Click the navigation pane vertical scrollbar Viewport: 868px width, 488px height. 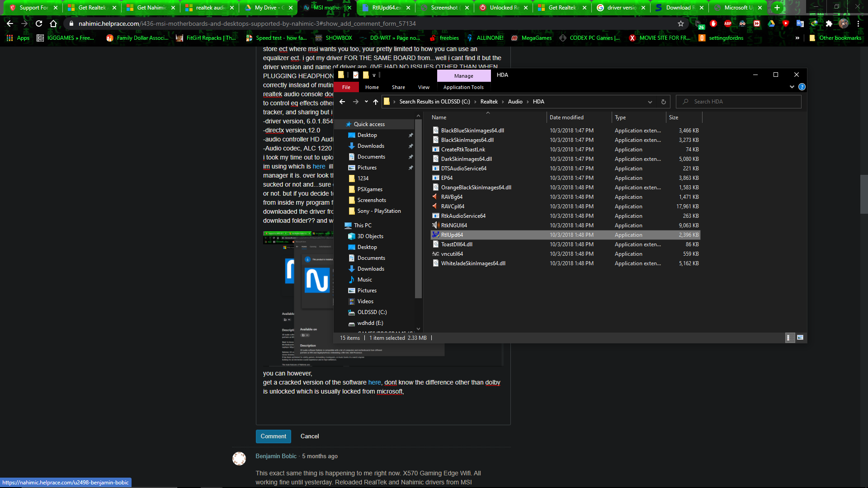click(x=418, y=208)
